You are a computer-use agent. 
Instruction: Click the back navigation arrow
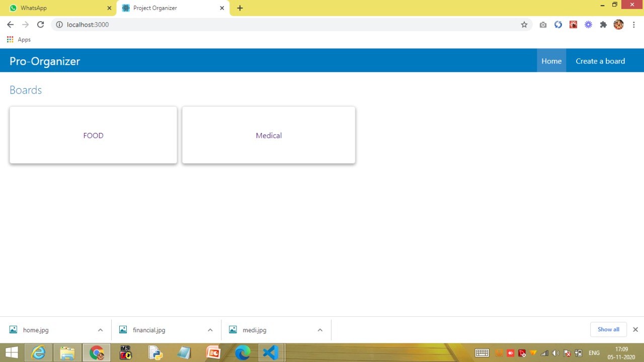[x=10, y=25]
